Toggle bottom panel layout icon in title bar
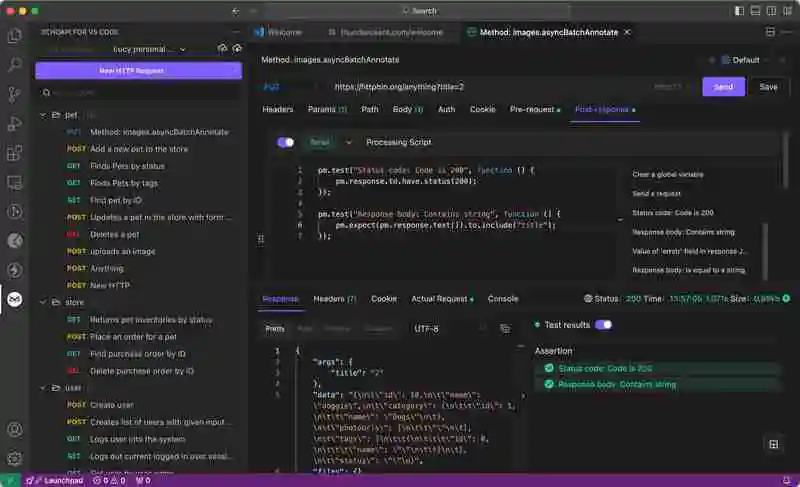This screenshot has height=487, width=800. click(x=755, y=11)
